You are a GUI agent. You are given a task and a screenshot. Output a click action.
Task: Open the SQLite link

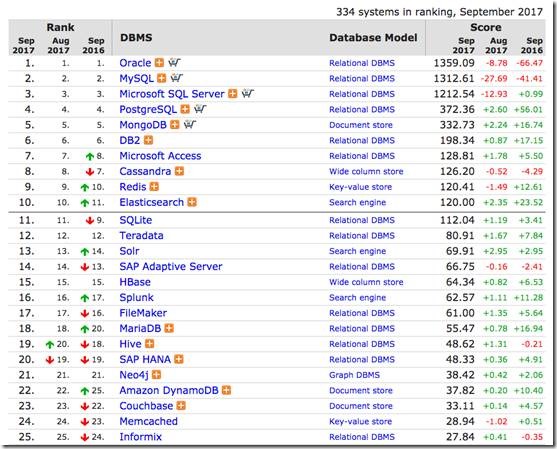[x=136, y=220]
